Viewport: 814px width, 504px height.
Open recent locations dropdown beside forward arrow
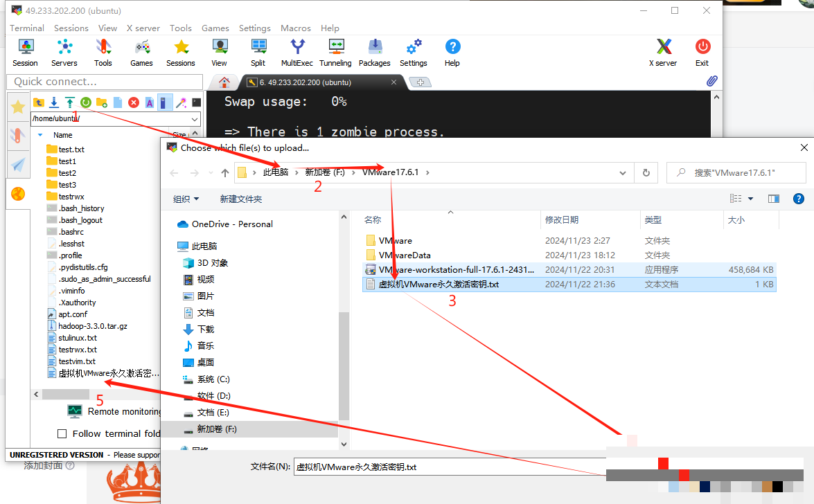(211, 173)
